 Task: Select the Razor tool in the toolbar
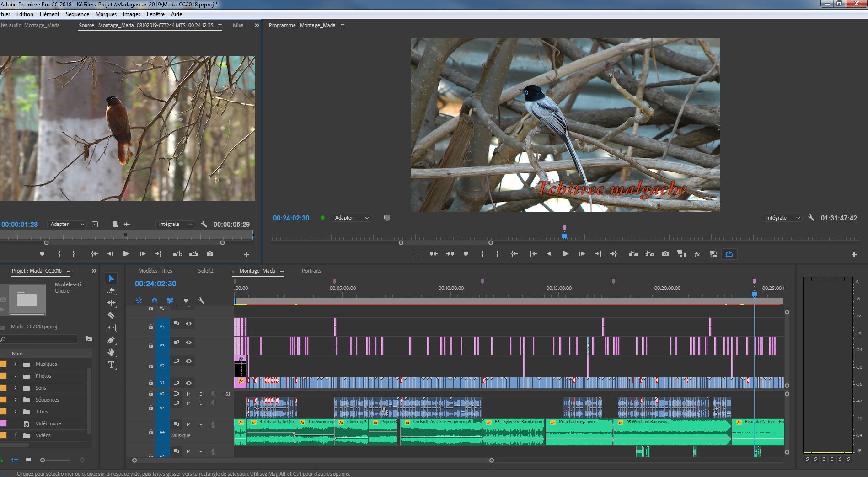tap(111, 315)
